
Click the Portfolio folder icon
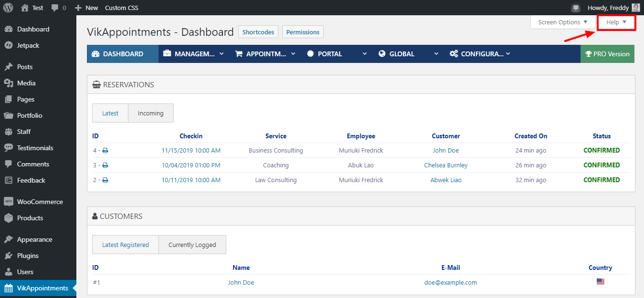tap(9, 115)
